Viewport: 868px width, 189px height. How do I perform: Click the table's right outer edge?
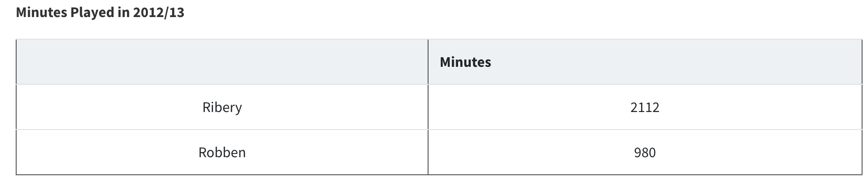(862, 107)
